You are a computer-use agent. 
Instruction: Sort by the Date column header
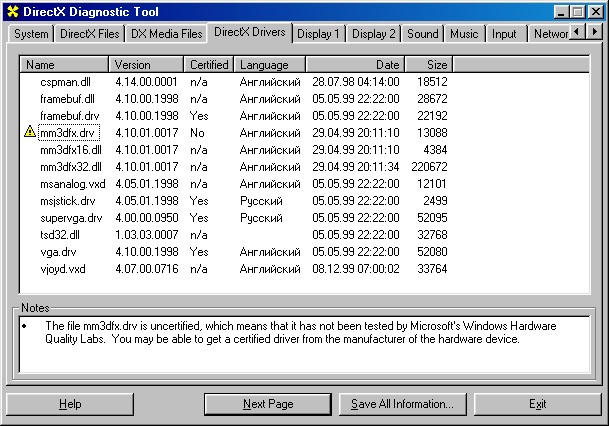[x=354, y=65]
